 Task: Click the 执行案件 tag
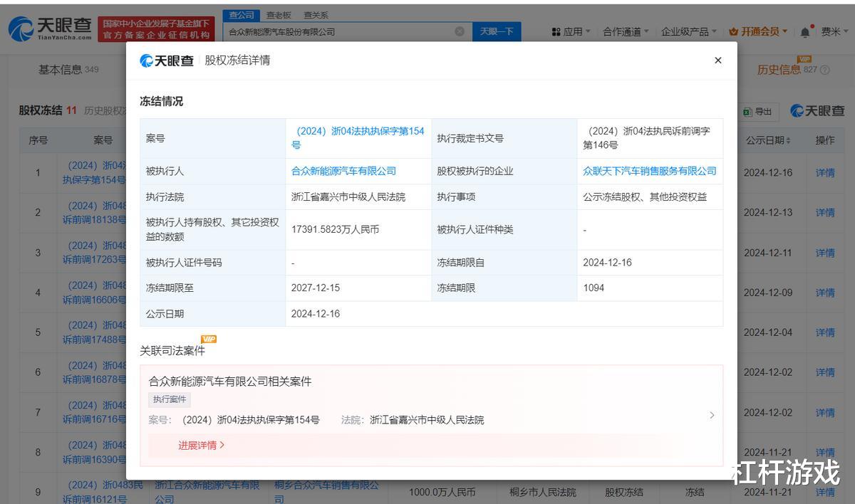coord(170,399)
